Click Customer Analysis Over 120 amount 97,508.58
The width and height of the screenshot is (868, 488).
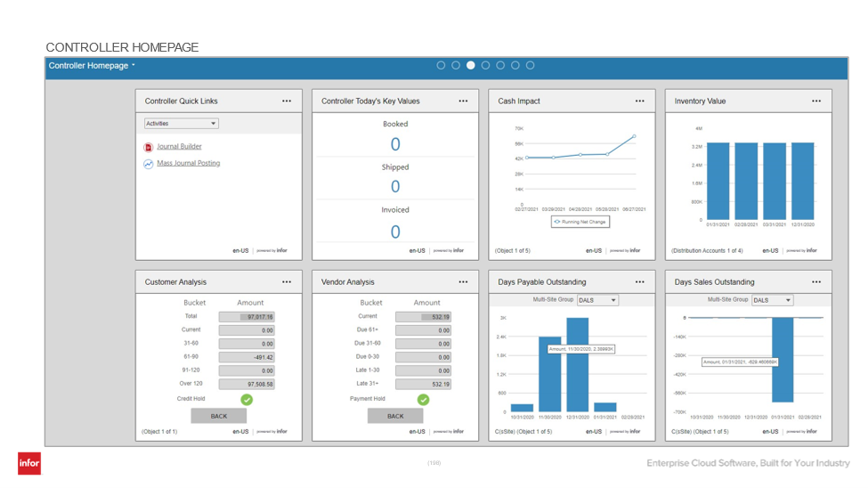click(x=247, y=384)
